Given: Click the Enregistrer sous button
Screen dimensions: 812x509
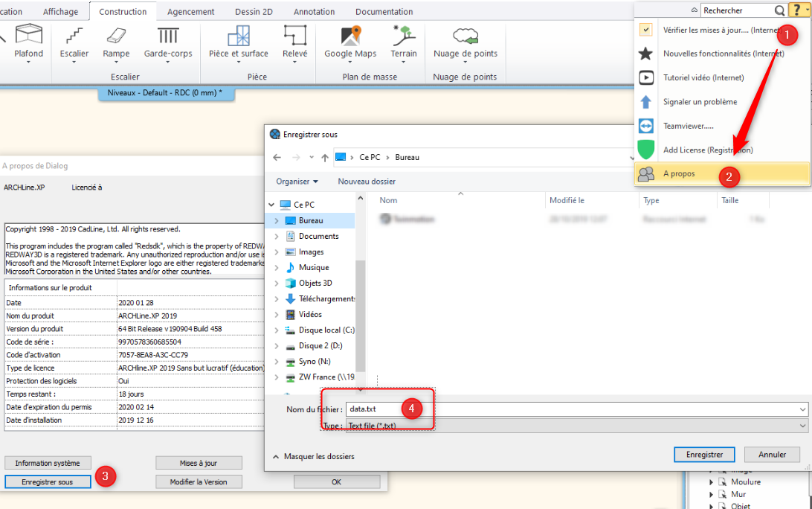Looking at the screenshot, I should [x=48, y=482].
